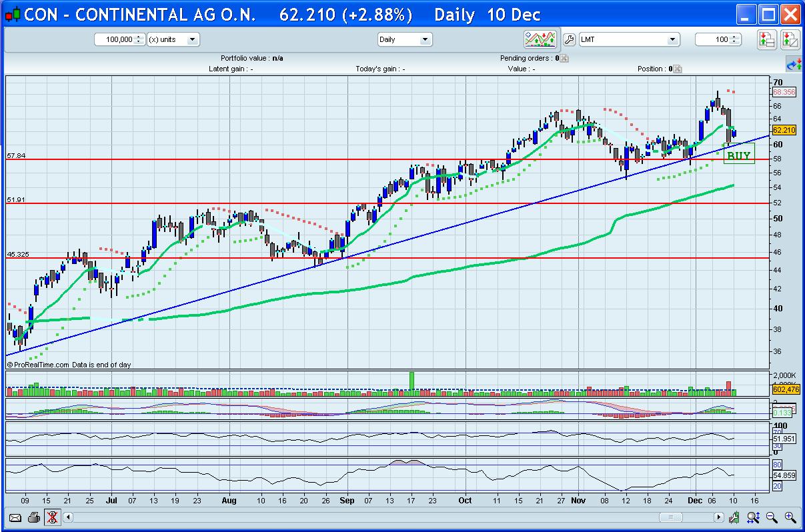The height and width of the screenshot is (532, 805).
Task: Click the Oct month label on time axis
Action: (465, 500)
